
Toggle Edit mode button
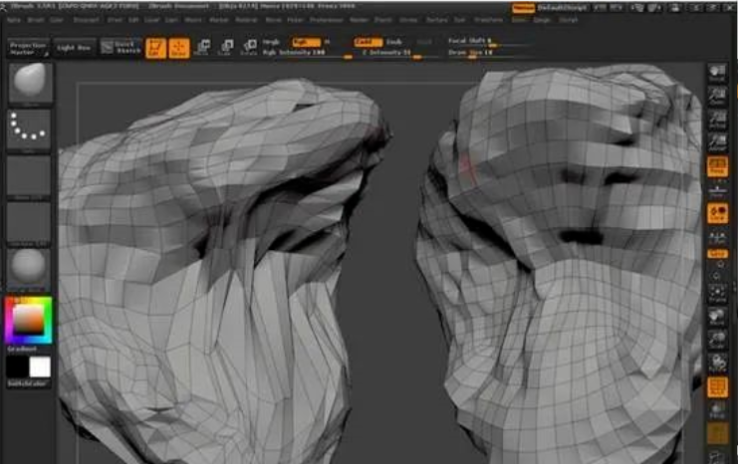156,48
